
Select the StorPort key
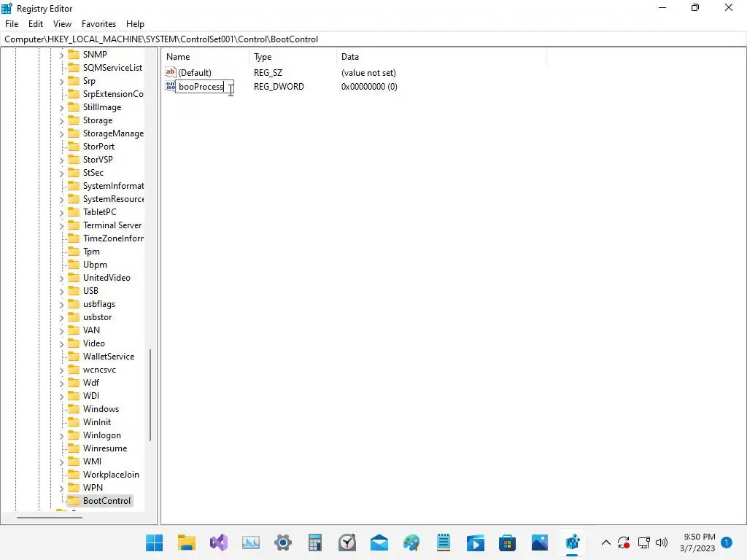tap(98, 146)
